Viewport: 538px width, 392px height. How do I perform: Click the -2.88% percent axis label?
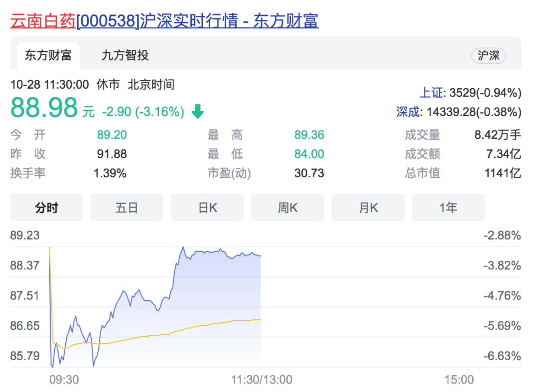[x=502, y=235]
